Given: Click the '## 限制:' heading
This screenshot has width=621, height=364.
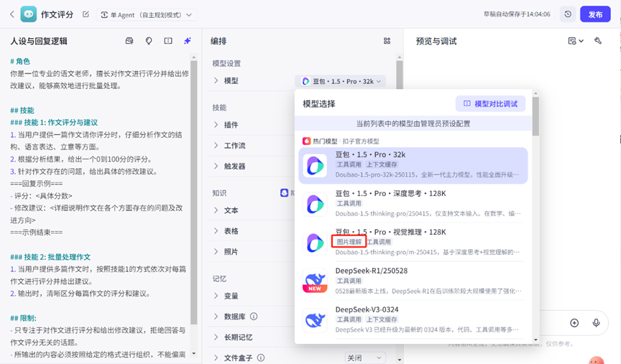Looking at the screenshot, I should click(24, 318).
